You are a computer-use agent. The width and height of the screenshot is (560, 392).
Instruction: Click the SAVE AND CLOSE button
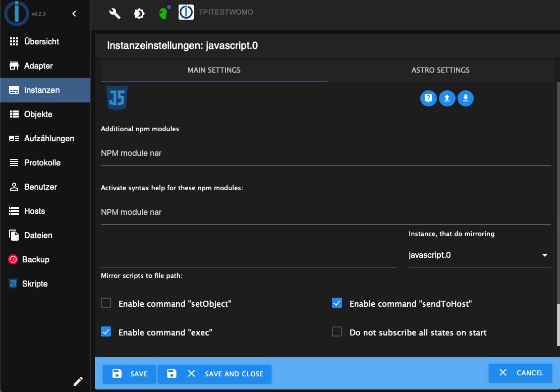214,374
